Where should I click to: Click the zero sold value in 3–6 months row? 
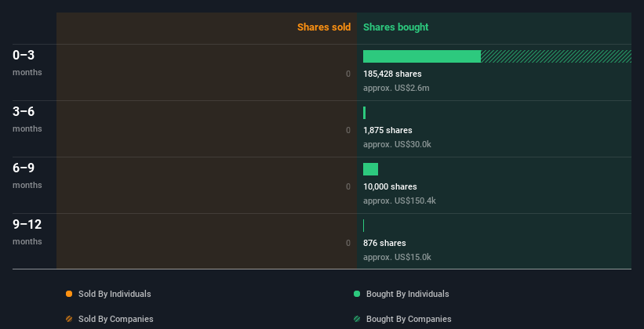click(348, 130)
